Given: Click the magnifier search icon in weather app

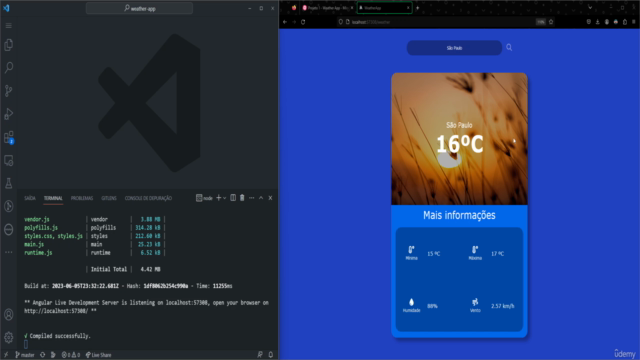Looking at the screenshot, I should coord(509,48).
